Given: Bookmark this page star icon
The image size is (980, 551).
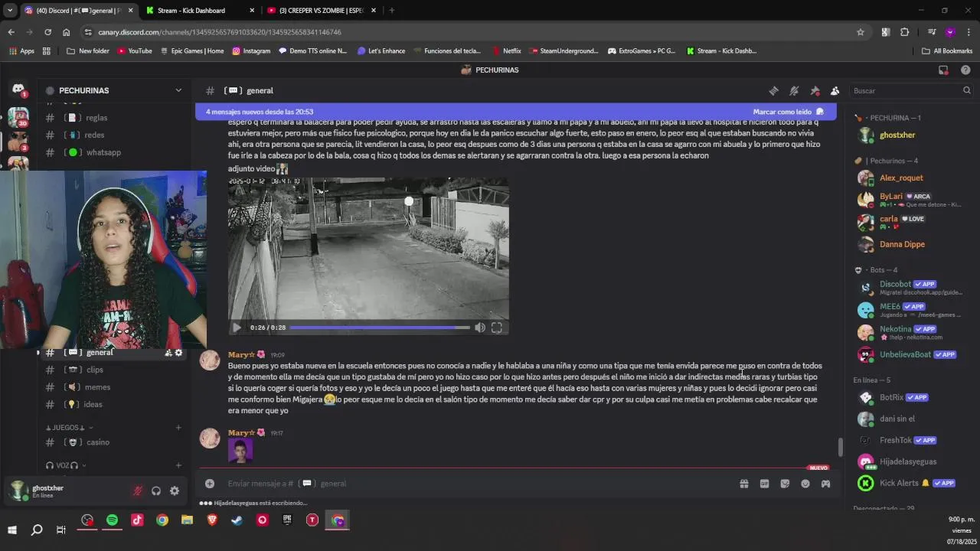Looking at the screenshot, I should click(861, 32).
